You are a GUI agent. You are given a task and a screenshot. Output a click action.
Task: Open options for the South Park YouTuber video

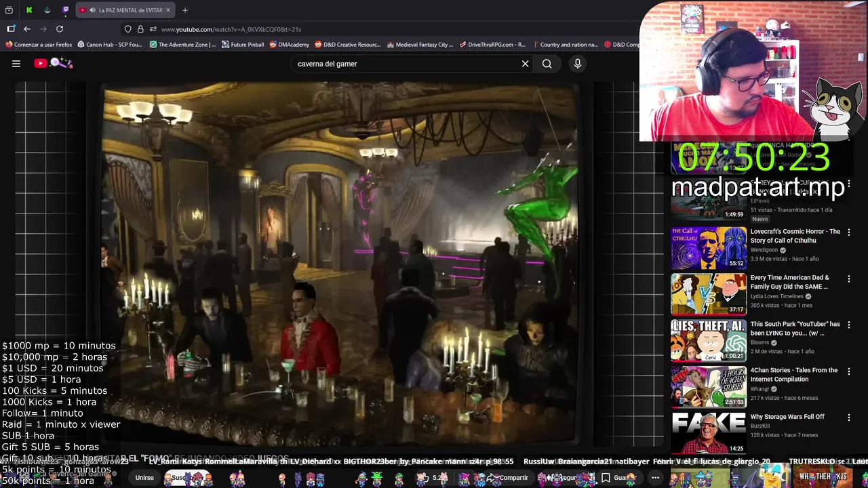pyautogui.click(x=848, y=325)
